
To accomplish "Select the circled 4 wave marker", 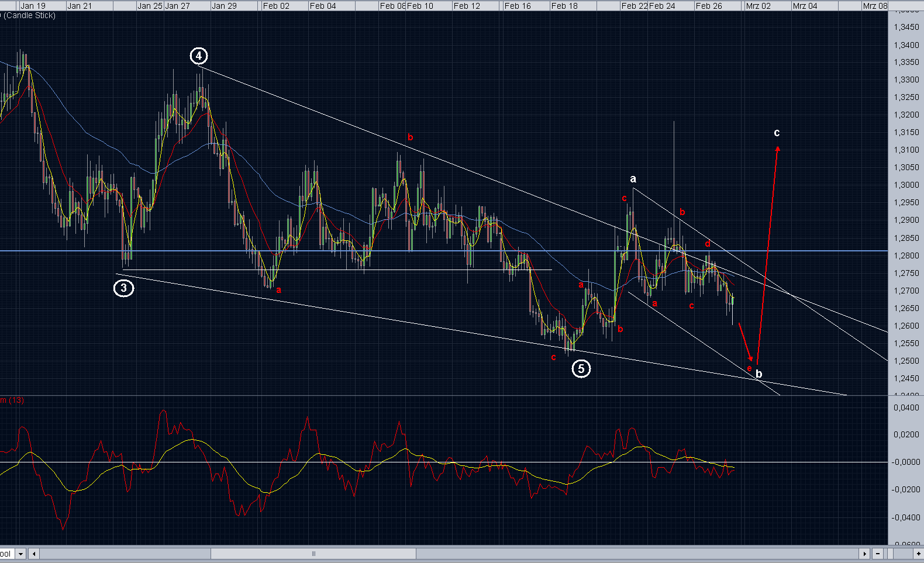I will pos(199,56).
